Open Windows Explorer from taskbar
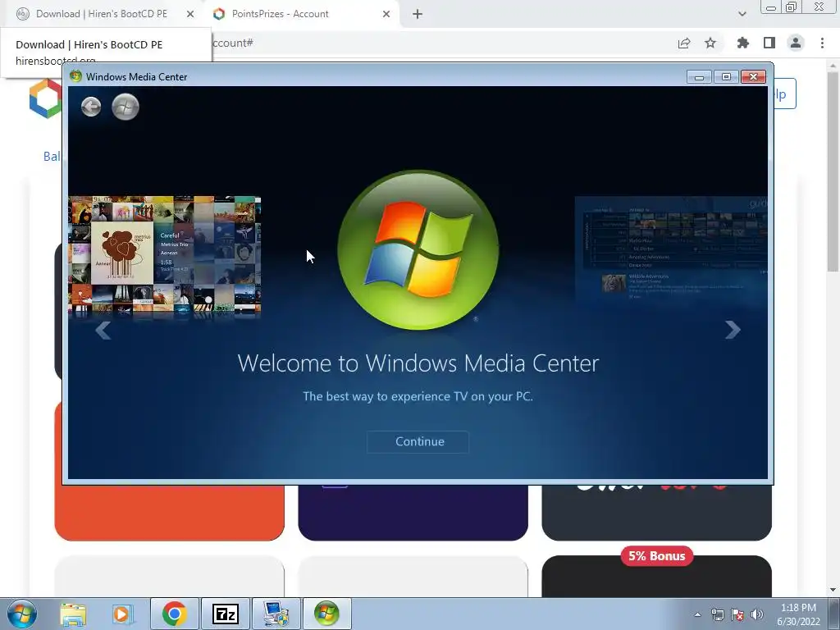 [x=73, y=614]
